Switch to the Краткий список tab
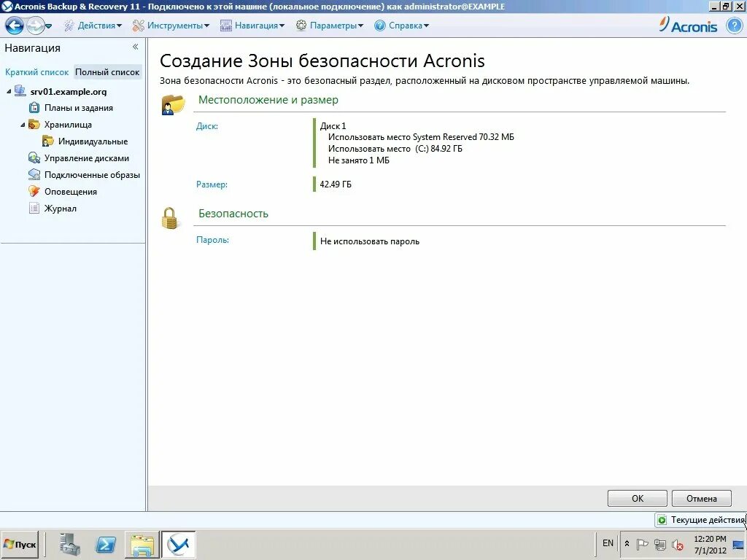The height and width of the screenshot is (560, 747). click(36, 72)
